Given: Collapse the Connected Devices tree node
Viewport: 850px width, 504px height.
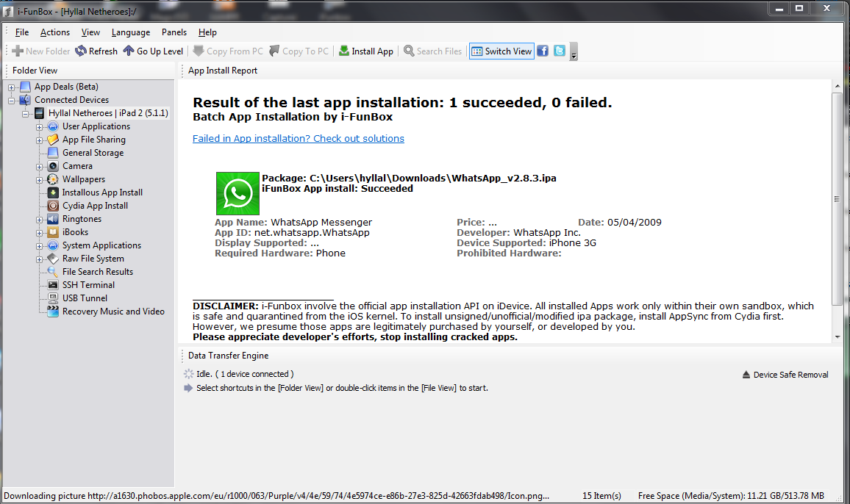Looking at the screenshot, I should point(11,99).
